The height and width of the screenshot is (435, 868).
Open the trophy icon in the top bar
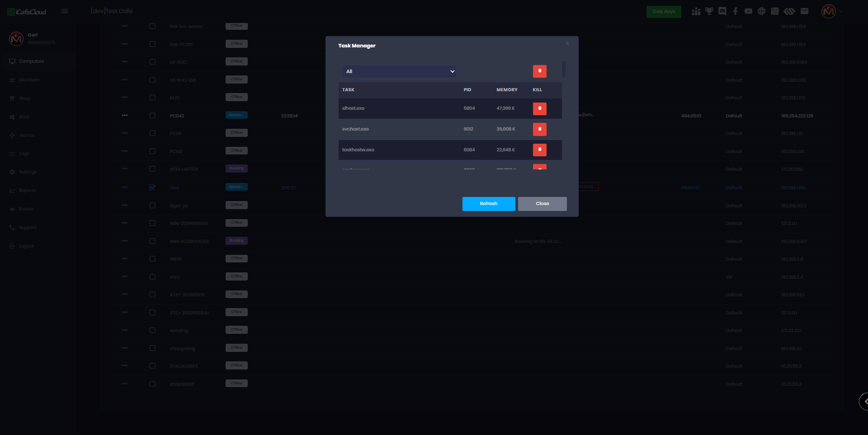tap(709, 11)
